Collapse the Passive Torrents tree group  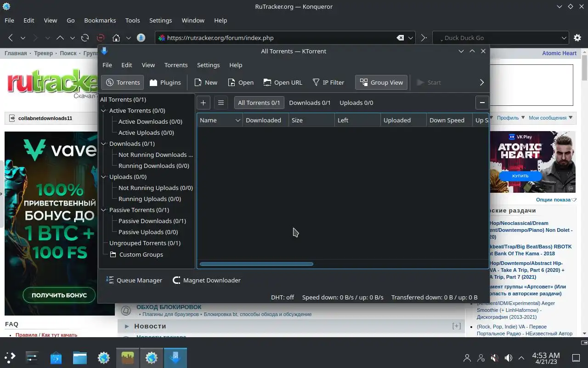tap(104, 210)
